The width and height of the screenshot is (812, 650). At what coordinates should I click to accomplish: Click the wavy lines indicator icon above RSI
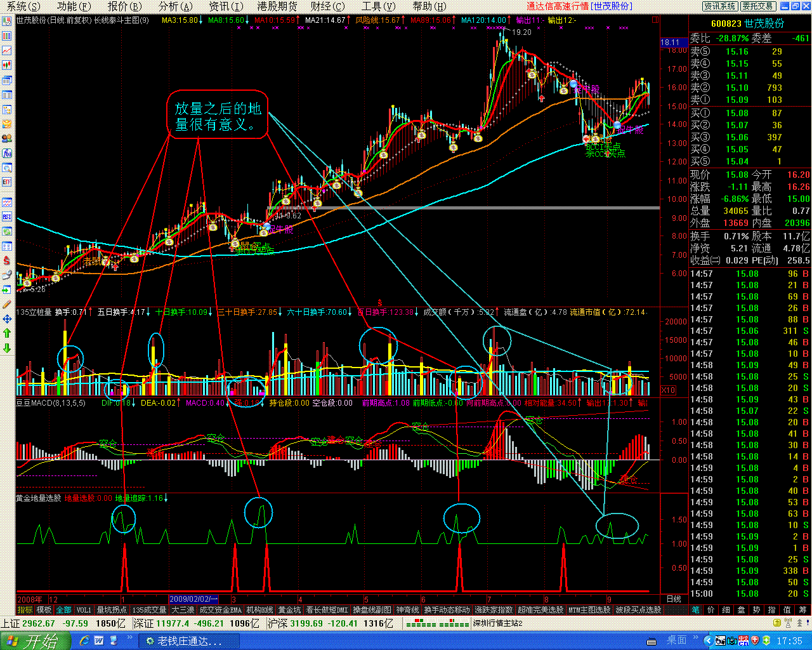7,202
